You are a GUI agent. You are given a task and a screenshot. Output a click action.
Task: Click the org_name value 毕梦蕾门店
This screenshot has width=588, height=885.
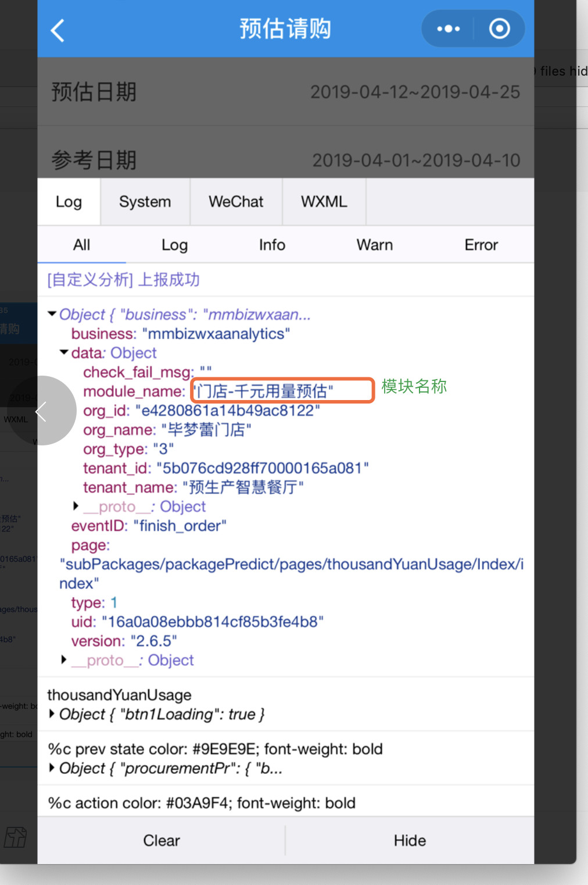click(206, 430)
